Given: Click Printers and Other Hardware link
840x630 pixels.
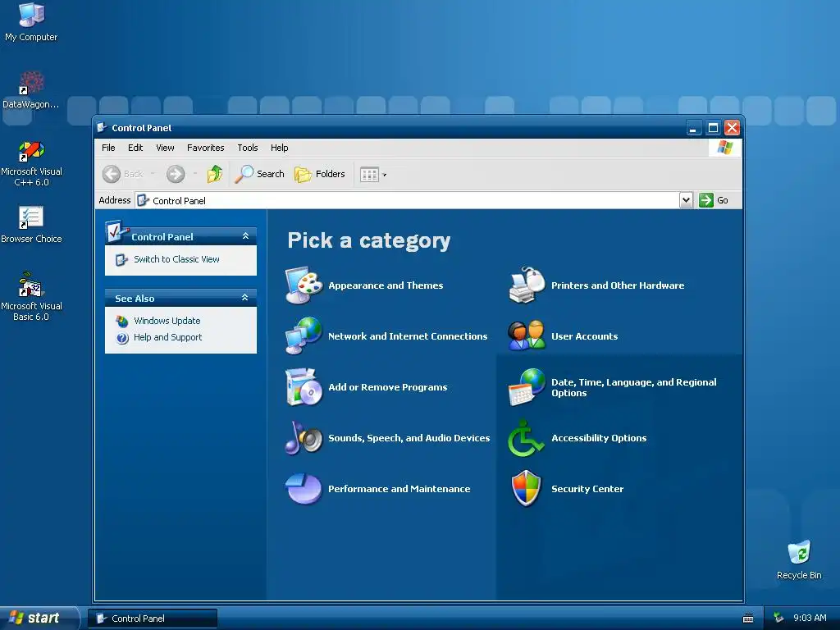Looking at the screenshot, I should pyautogui.click(x=618, y=285).
